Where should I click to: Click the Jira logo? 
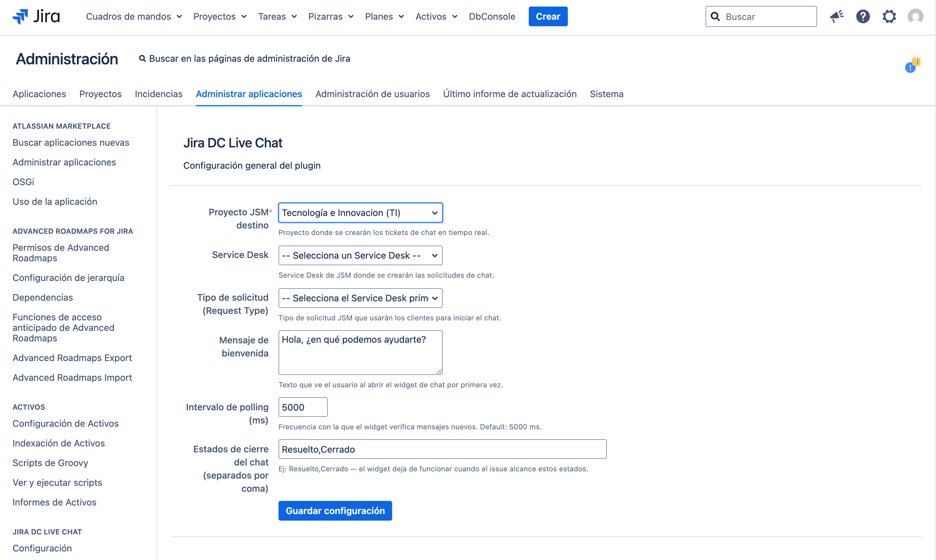click(x=36, y=16)
